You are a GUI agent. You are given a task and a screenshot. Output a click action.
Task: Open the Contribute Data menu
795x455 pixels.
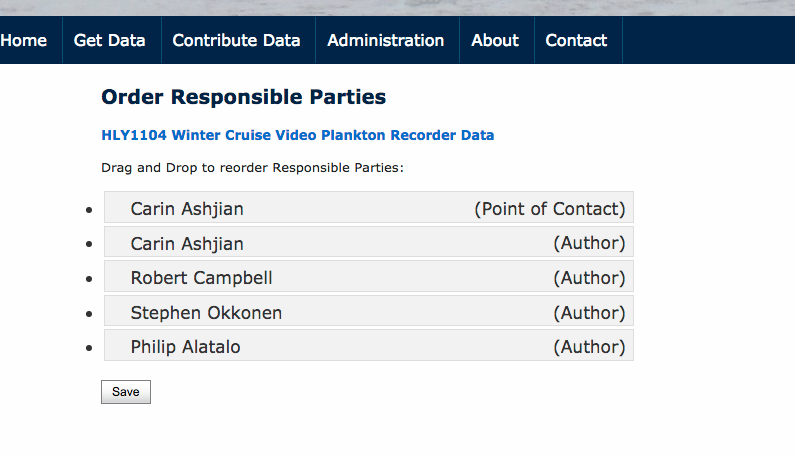click(236, 41)
